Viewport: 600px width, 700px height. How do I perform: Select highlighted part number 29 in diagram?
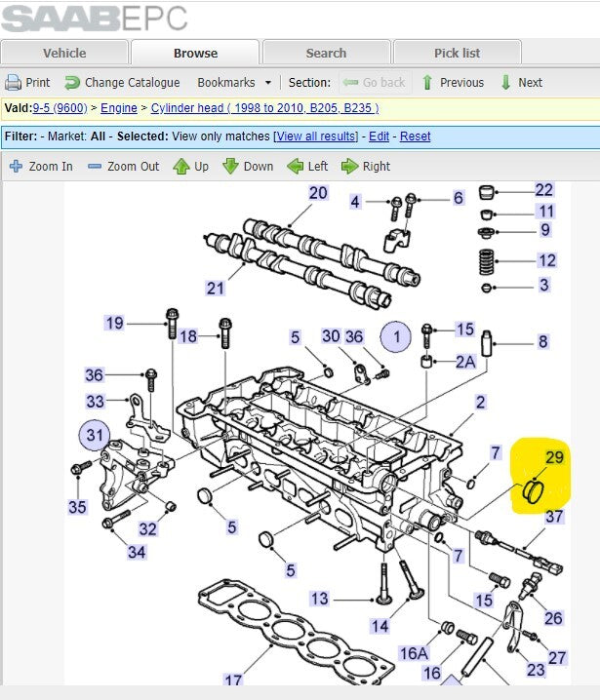click(554, 457)
